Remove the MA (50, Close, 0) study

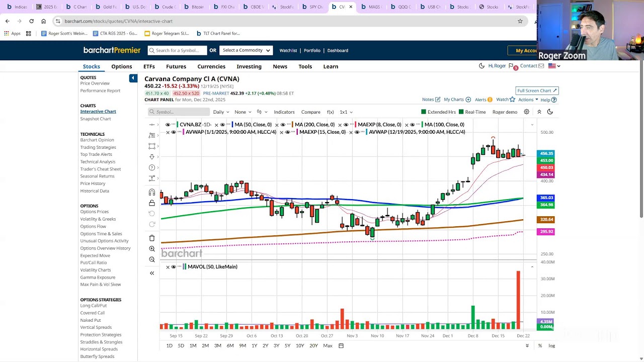point(216,125)
